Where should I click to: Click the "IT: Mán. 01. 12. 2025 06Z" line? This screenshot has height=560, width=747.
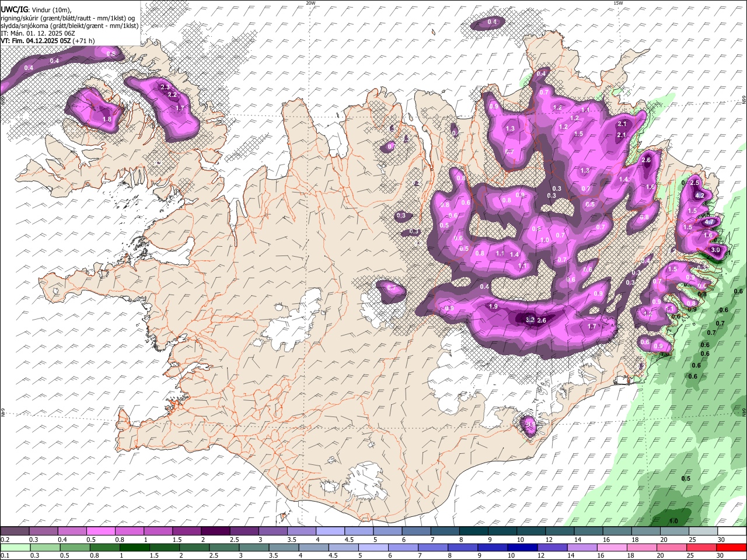click(38, 33)
